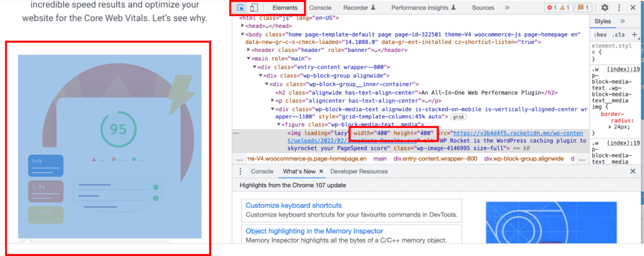The image size is (644, 256).
Task: Open drawer three-dot menu beside Console
Action: tap(240, 172)
